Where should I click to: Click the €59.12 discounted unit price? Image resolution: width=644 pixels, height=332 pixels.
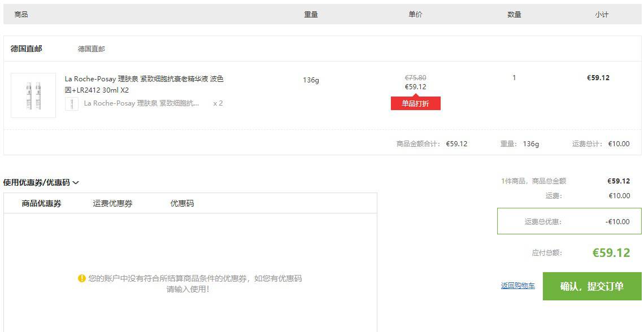(x=415, y=86)
